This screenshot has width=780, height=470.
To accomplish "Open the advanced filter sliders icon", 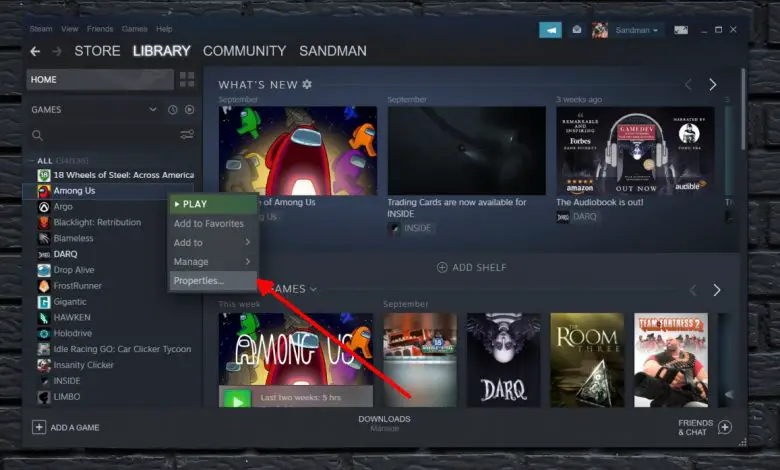I will 187,135.
